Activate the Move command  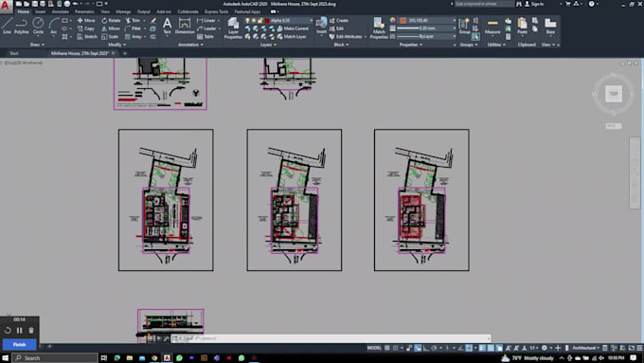86,20
